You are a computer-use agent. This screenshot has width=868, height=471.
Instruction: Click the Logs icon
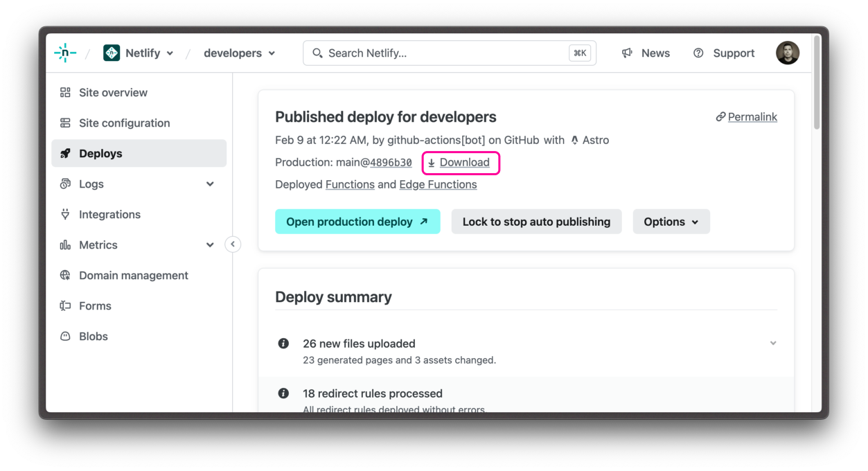tap(65, 184)
